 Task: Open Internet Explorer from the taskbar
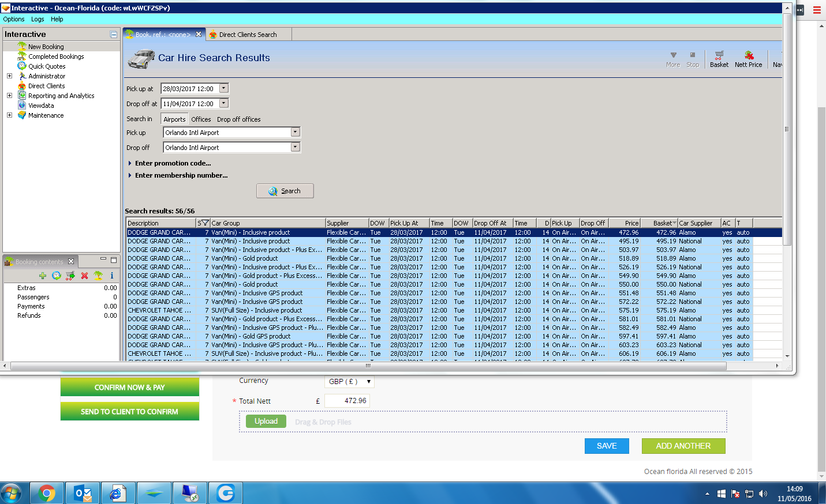pos(118,494)
